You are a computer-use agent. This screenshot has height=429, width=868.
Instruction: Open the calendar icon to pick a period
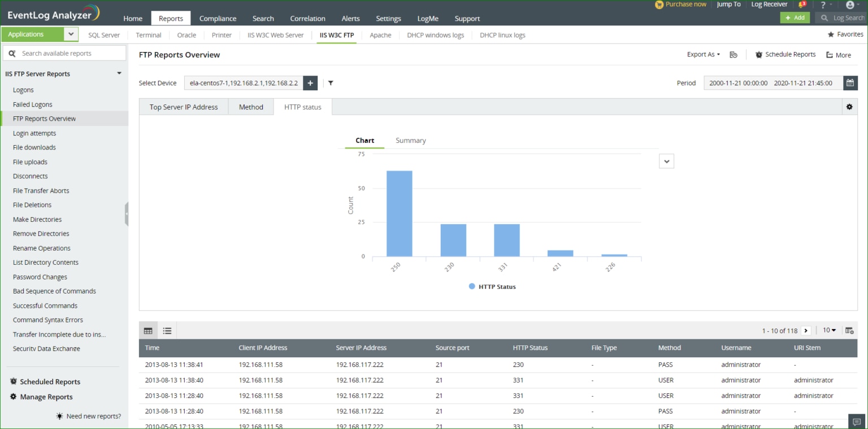click(850, 83)
